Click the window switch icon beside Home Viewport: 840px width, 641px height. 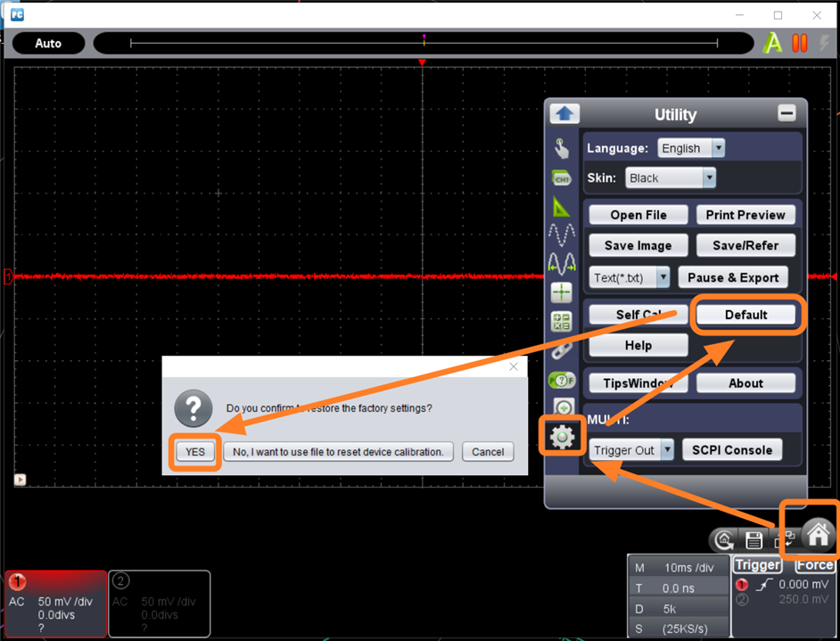pyautogui.click(x=786, y=538)
